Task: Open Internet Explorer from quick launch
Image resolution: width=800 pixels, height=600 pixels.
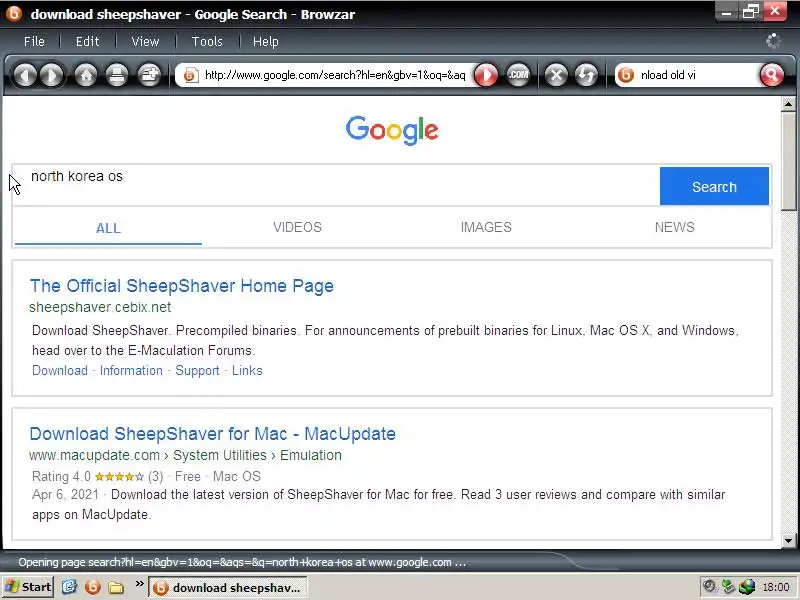Action: point(69,587)
